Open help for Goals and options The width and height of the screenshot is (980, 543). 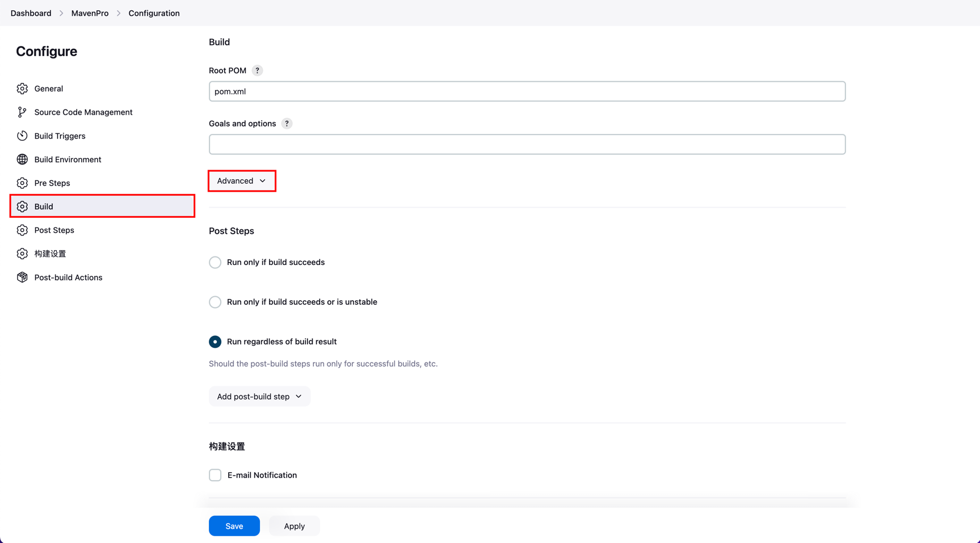(x=287, y=124)
